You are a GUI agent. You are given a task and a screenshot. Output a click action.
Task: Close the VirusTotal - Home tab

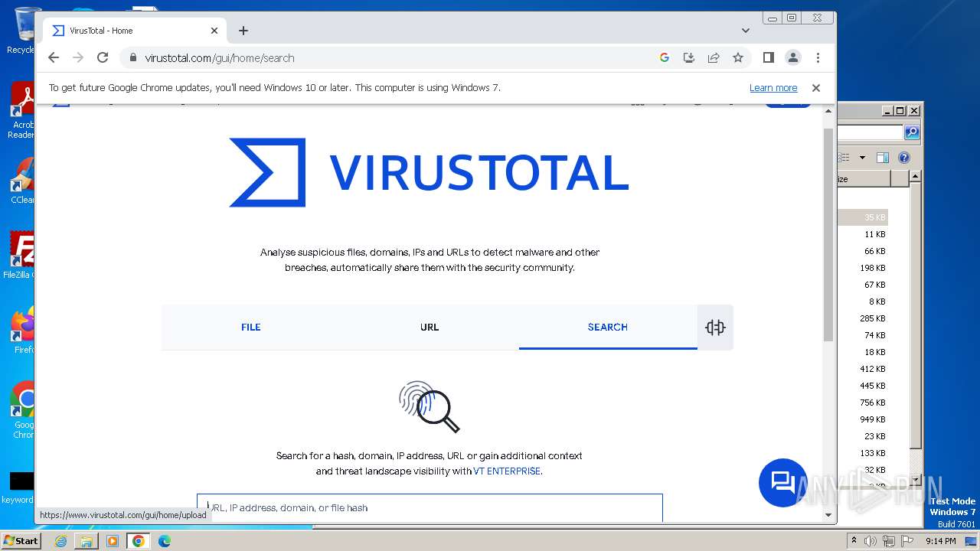click(x=214, y=31)
